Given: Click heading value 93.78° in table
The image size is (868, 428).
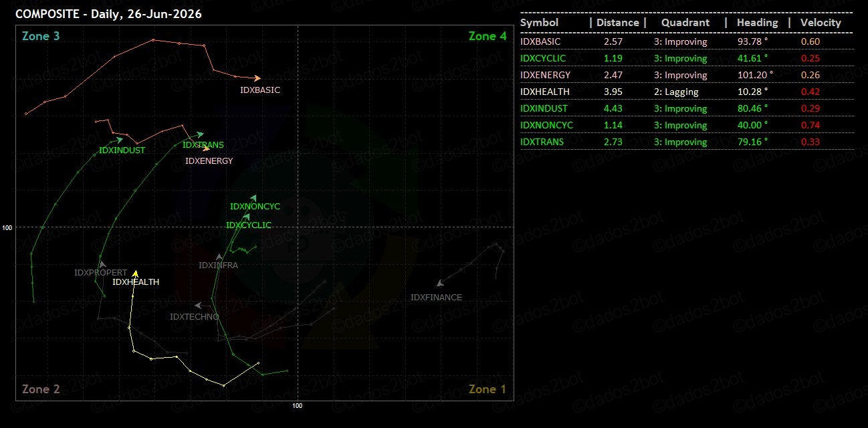Looking at the screenshot, I should (x=752, y=41).
